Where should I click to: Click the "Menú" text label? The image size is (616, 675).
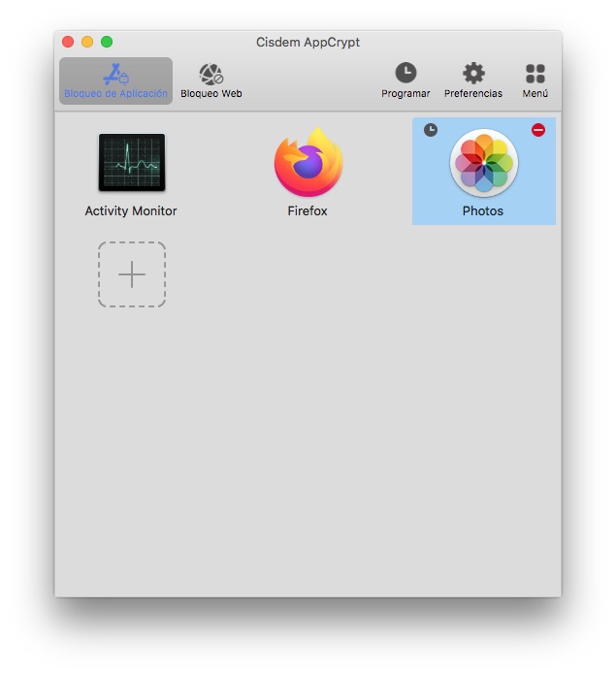click(535, 94)
